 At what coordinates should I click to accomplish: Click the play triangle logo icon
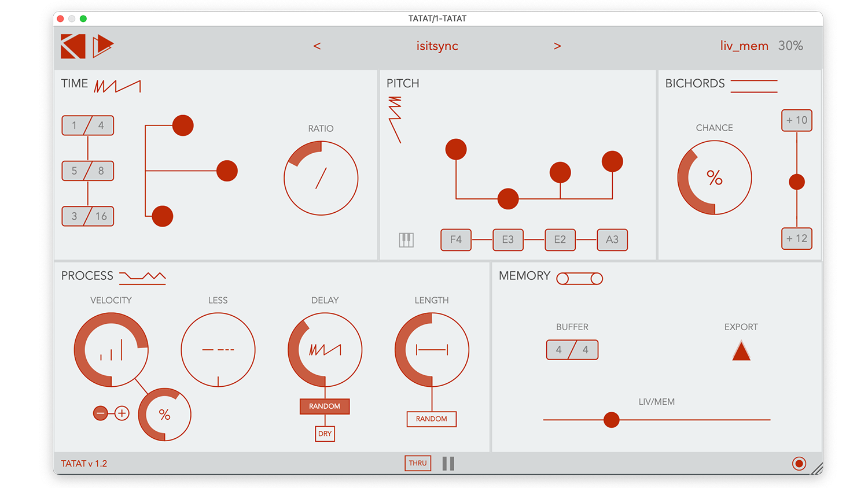coord(103,46)
